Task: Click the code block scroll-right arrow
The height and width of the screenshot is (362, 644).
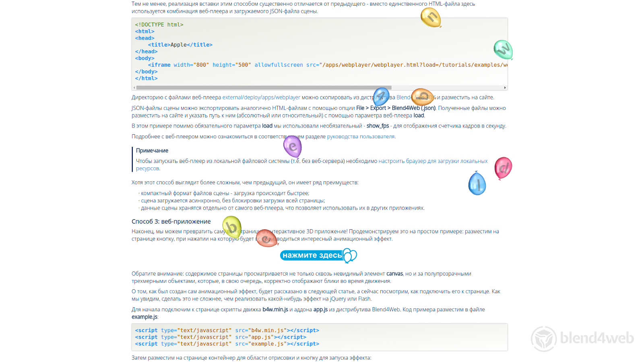Action: coord(505,88)
